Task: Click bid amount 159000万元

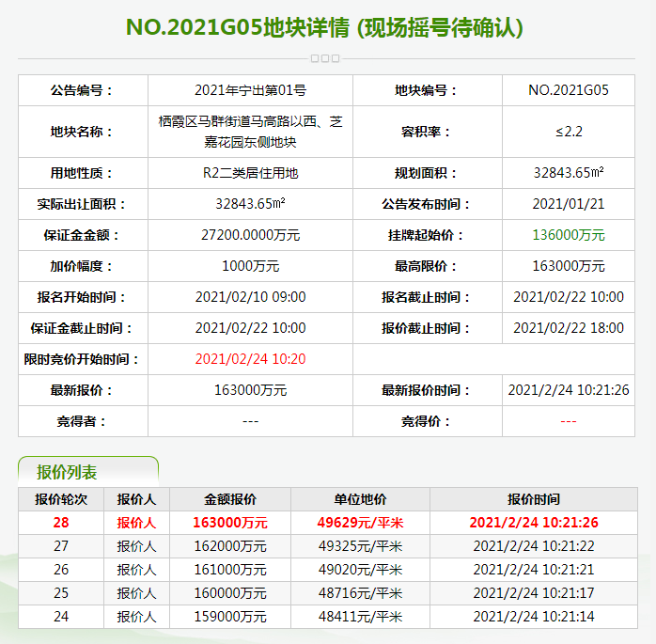Action: [x=230, y=616]
